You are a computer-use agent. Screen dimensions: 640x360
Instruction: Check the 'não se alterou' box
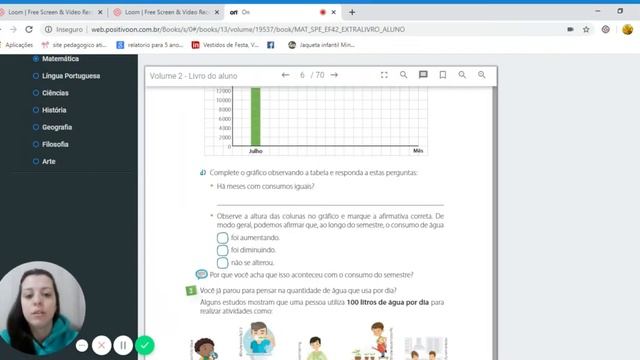(x=222, y=262)
